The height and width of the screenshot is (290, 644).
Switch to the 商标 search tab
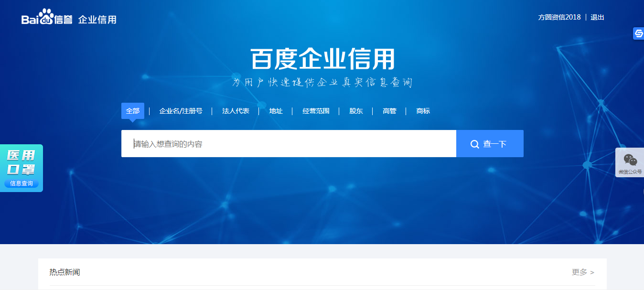(423, 111)
